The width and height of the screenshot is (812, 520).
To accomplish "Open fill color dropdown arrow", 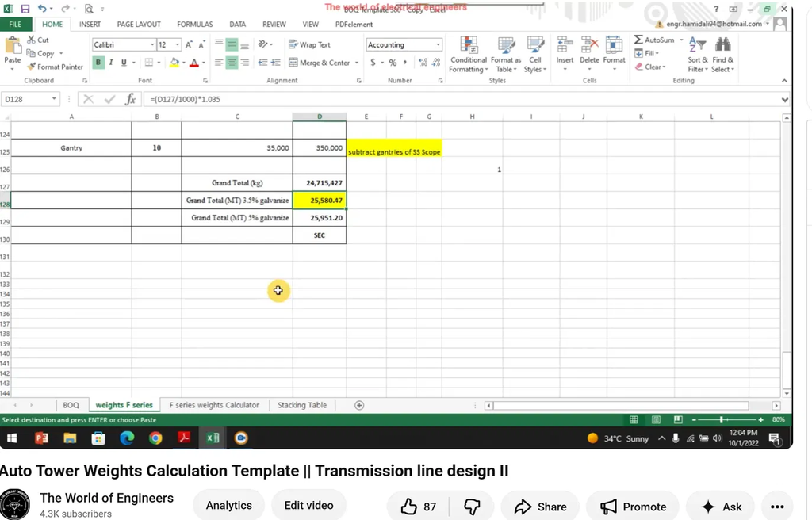I will pos(184,63).
